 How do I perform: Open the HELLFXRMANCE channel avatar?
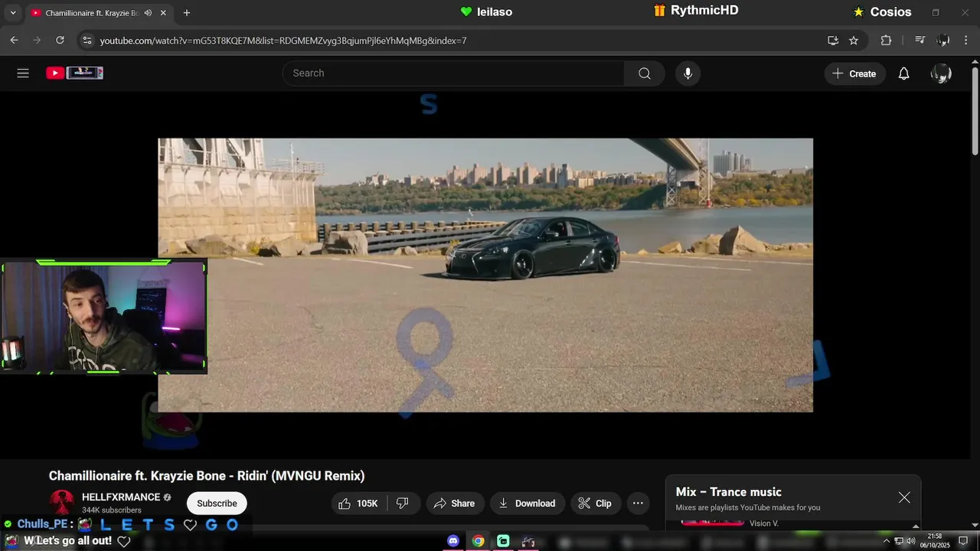(x=61, y=503)
